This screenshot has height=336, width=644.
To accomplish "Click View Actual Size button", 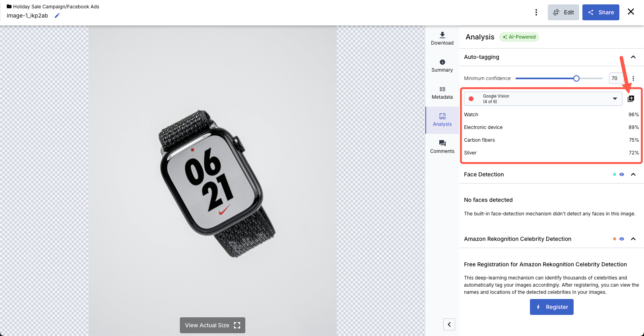I will coord(212,325).
